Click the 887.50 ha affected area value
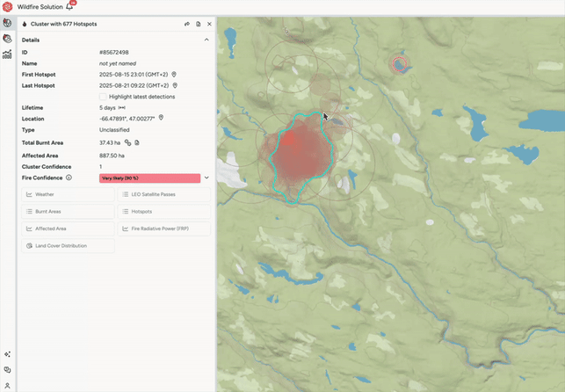565x392 pixels. click(112, 156)
